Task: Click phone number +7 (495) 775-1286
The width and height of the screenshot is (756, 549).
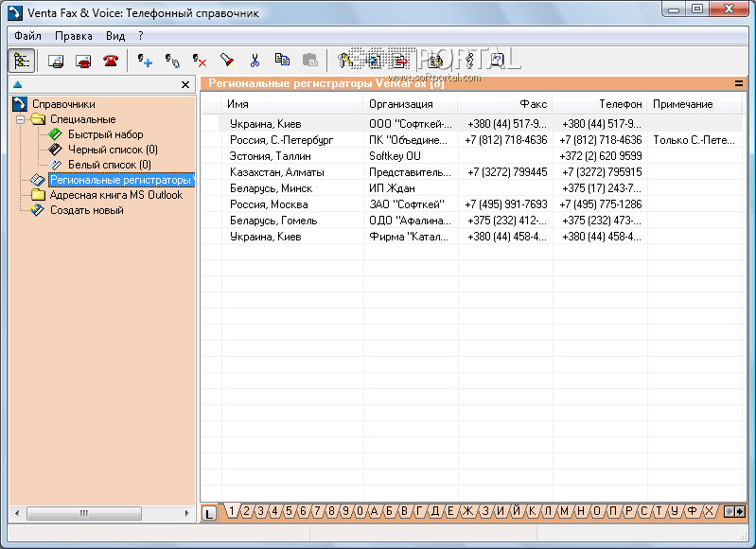Action: (x=600, y=204)
